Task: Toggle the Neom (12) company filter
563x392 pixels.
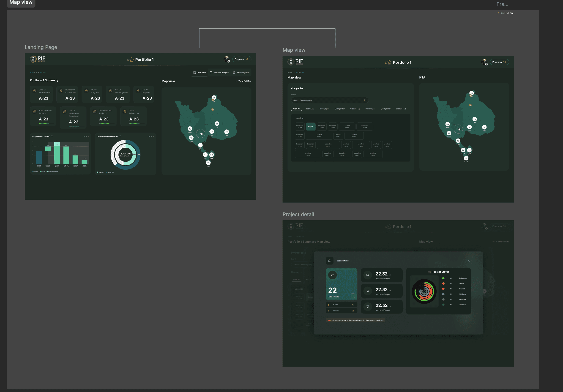Action: [x=309, y=109]
